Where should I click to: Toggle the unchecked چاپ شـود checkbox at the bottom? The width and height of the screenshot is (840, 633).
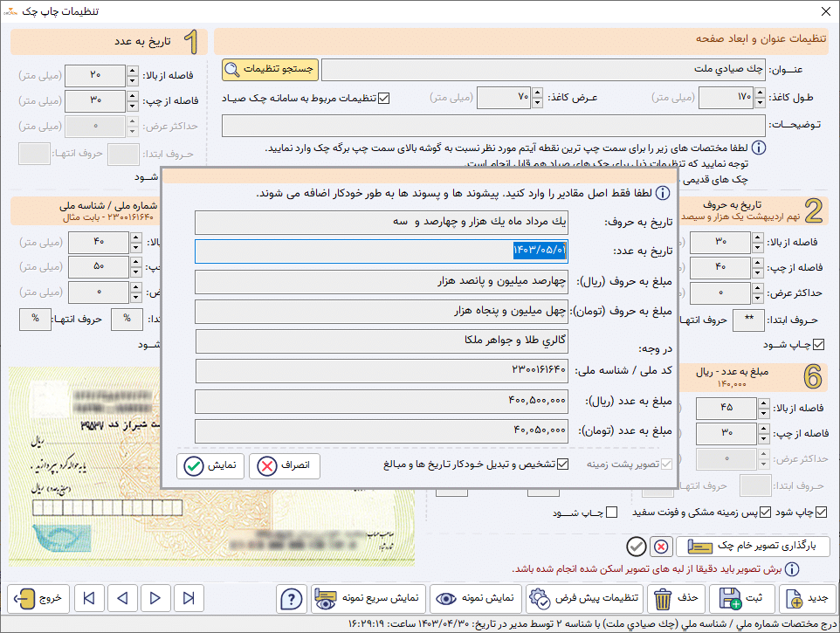612,513
